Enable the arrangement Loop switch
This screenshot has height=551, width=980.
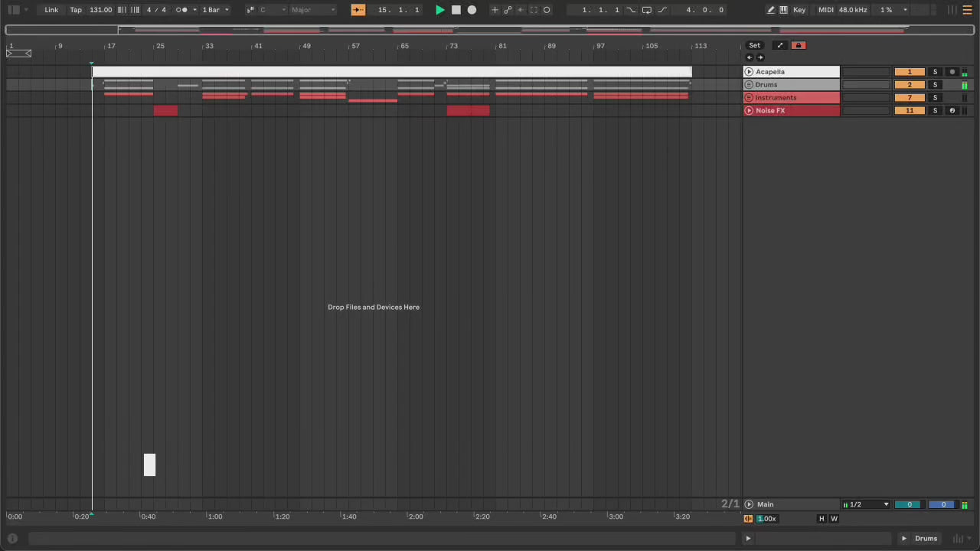click(646, 10)
